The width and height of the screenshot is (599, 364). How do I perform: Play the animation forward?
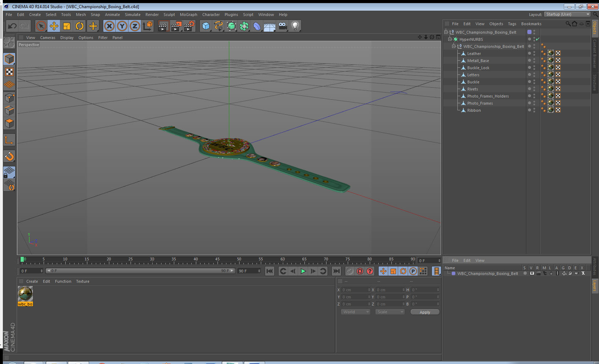[x=303, y=271]
